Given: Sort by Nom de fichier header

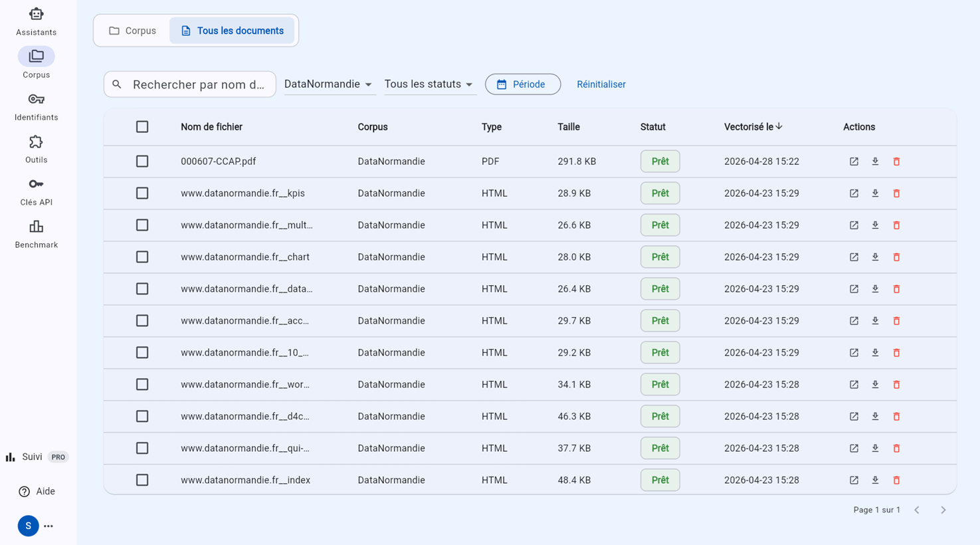Looking at the screenshot, I should (211, 127).
